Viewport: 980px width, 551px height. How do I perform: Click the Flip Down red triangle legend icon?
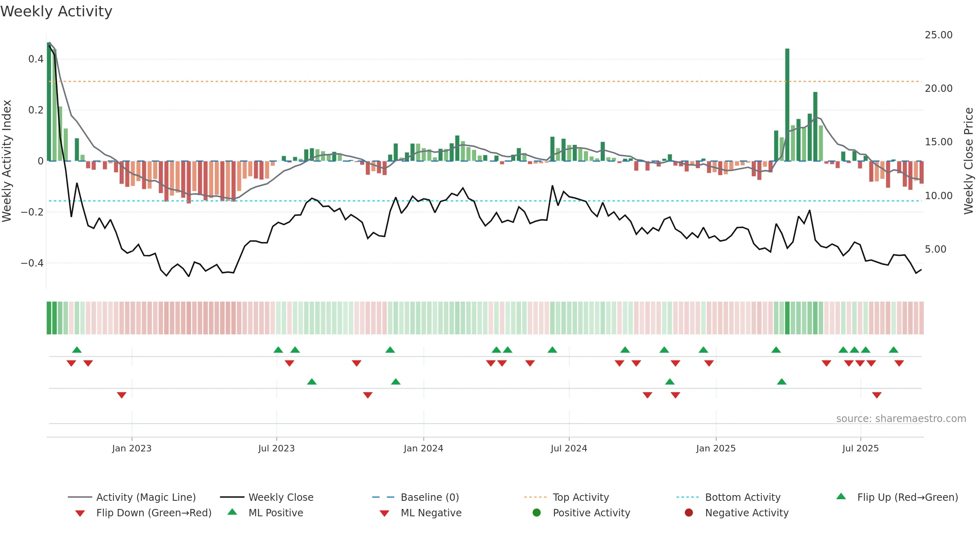tap(80, 513)
